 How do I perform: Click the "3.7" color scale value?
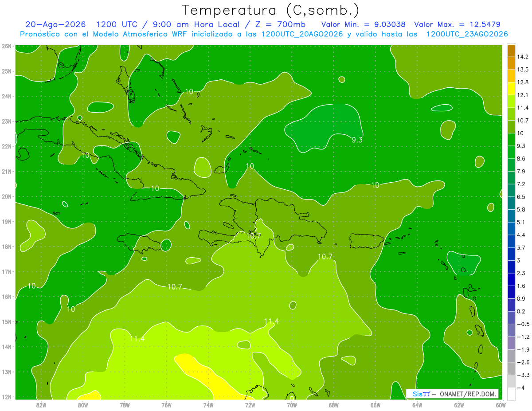(x=521, y=247)
